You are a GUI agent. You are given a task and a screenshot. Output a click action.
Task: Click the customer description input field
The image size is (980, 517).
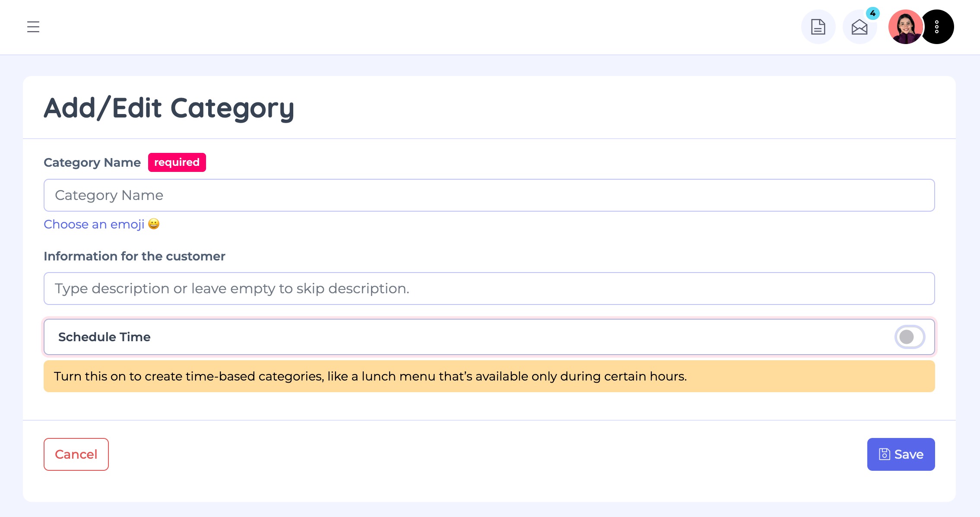pyautogui.click(x=489, y=289)
